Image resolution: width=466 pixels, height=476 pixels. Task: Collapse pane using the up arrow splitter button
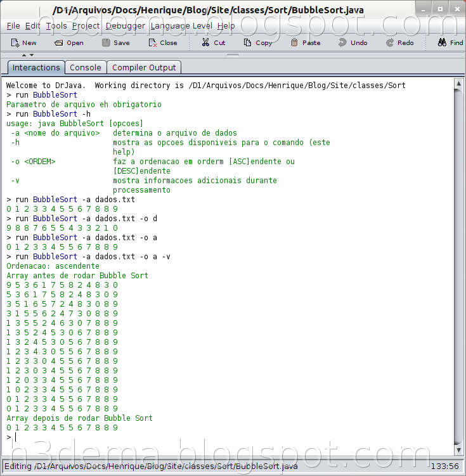[24, 55]
